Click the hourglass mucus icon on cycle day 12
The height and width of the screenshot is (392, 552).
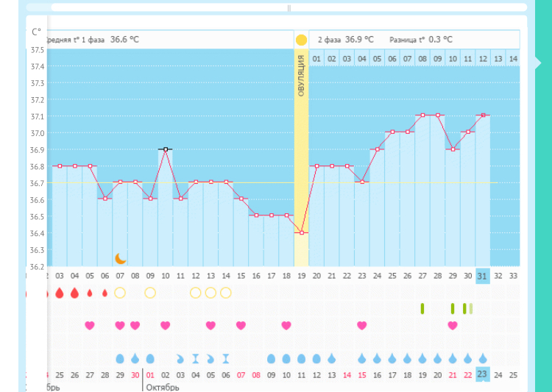pos(196,358)
